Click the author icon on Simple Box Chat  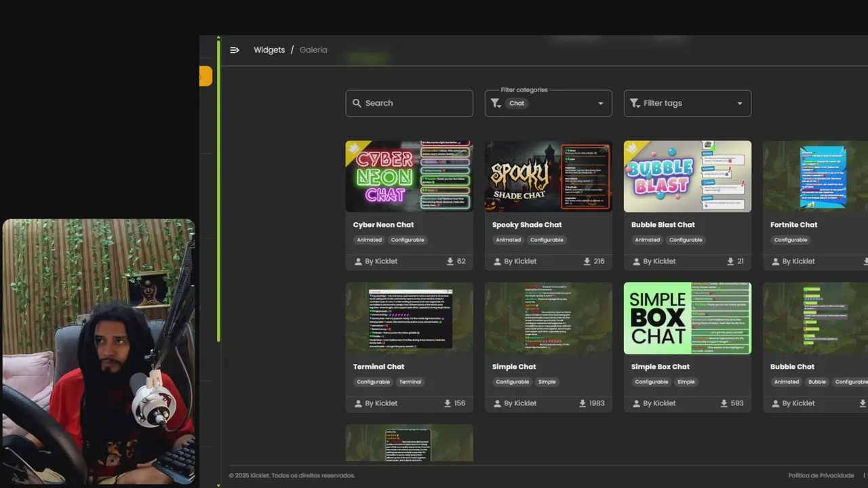point(636,403)
